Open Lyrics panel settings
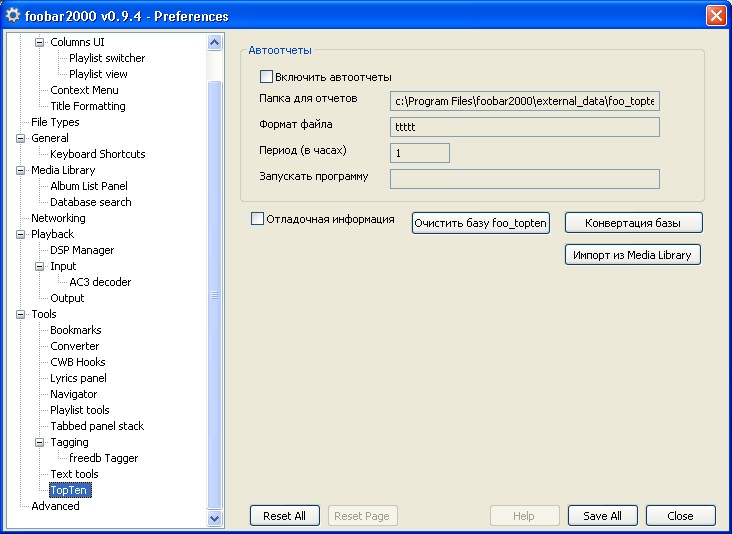 tap(78, 378)
